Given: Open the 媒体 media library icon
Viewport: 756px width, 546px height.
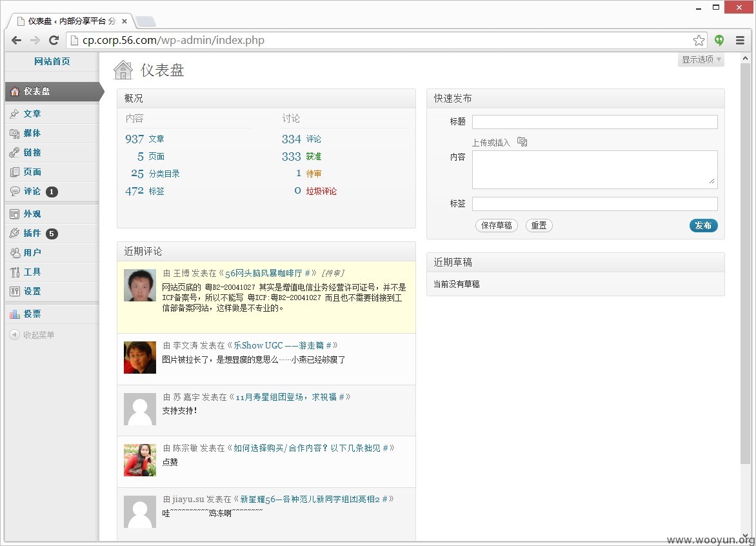Looking at the screenshot, I should (x=14, y=134).
